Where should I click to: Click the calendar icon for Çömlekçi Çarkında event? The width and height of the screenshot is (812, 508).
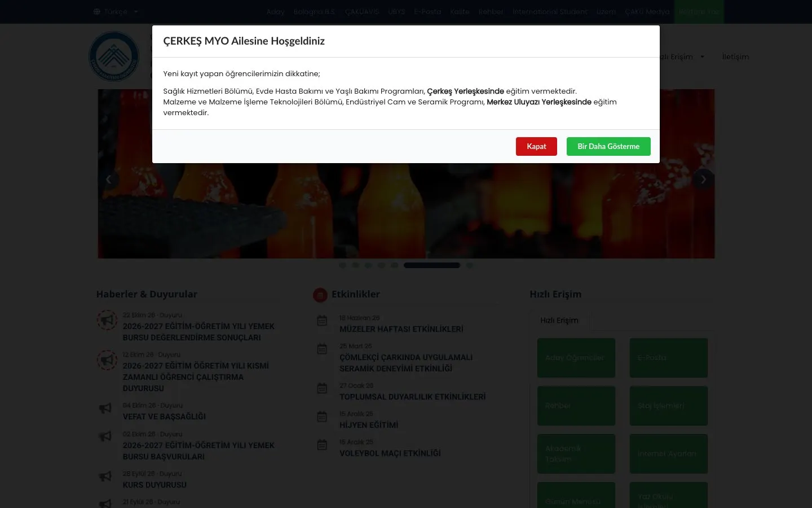(x=322, y=349)
